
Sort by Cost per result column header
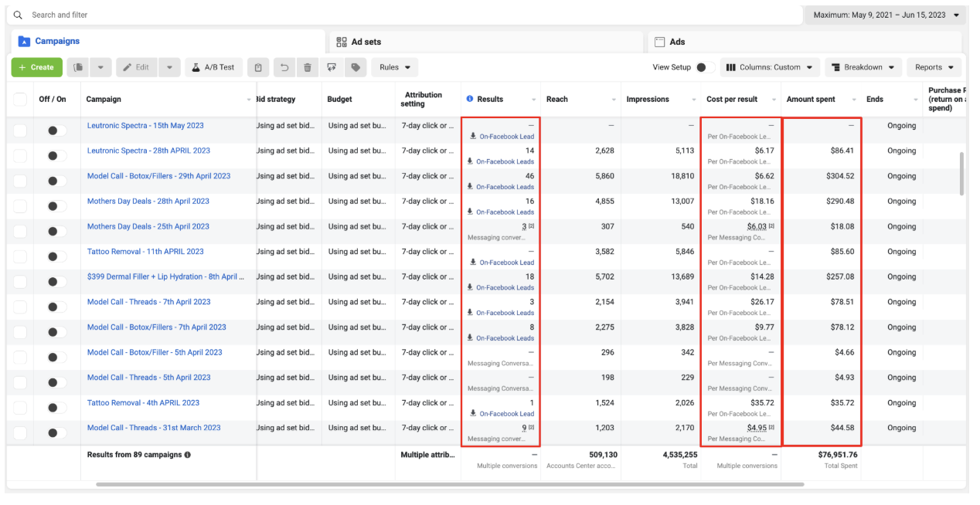[732, 99]
